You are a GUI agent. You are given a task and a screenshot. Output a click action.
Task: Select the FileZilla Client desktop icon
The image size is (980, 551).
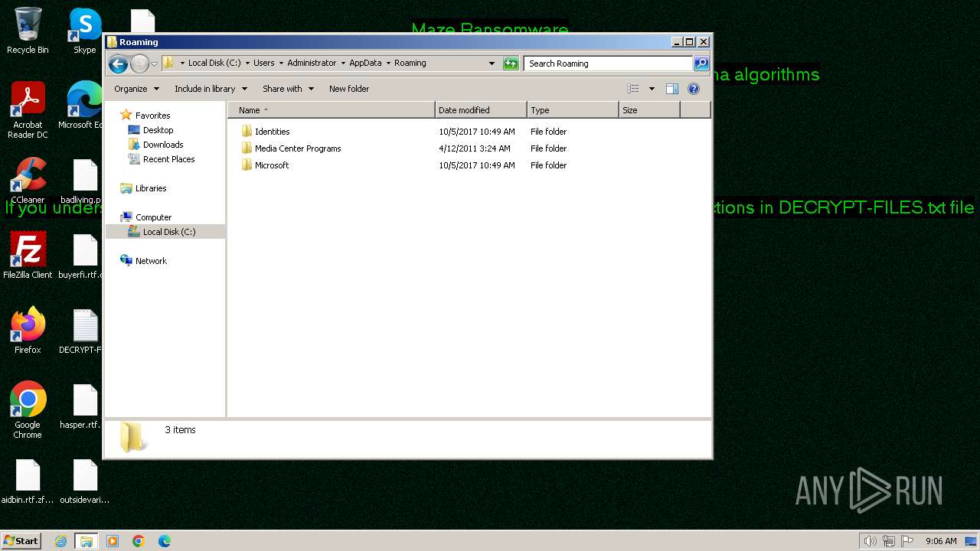(28, 256)
